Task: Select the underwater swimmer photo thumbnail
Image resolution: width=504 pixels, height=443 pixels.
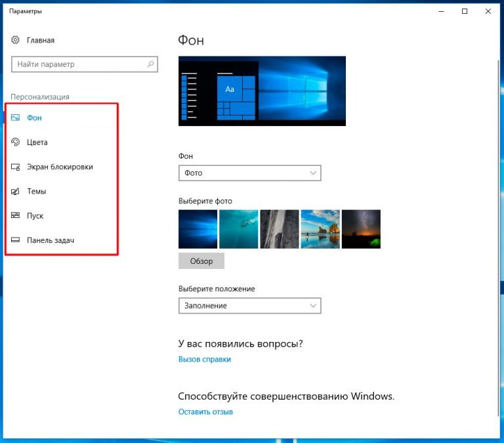Action: tap(239, 229)
